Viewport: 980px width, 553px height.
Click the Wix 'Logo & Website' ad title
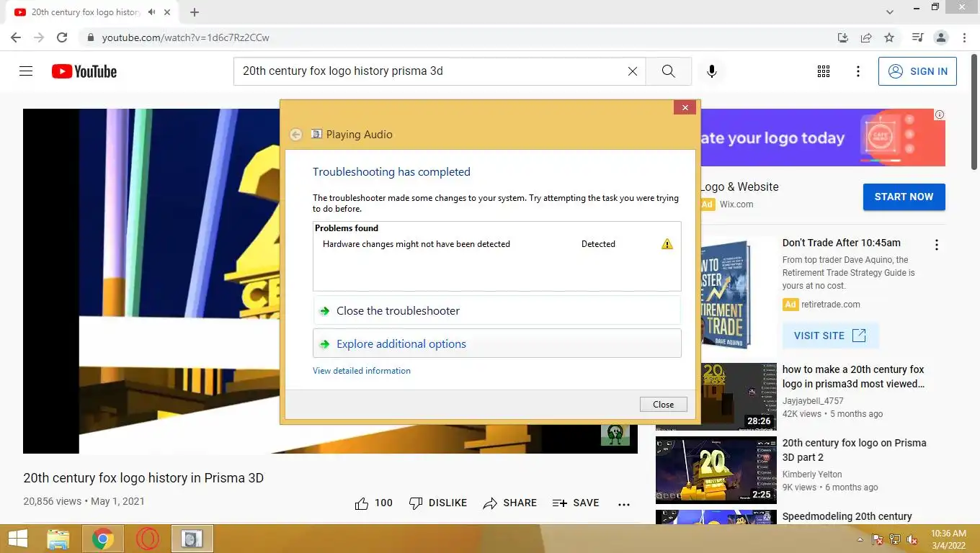(x=739, y=186)
